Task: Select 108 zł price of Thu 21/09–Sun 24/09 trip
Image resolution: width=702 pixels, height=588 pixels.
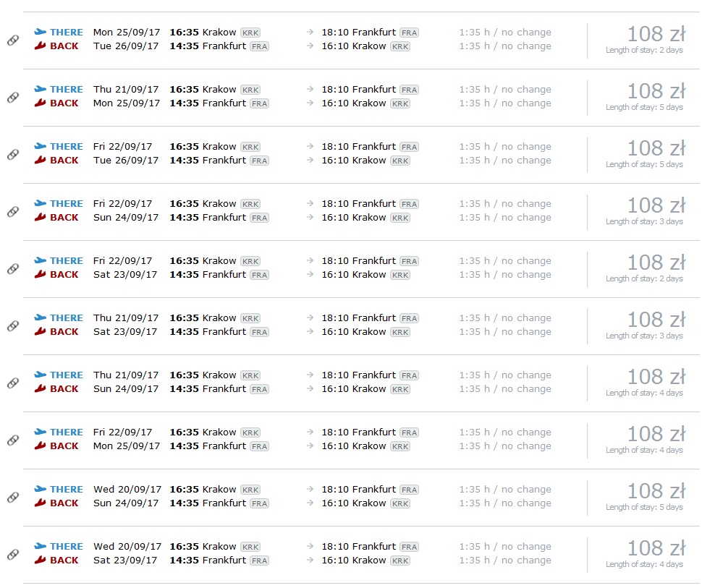Action: point(656,377)
